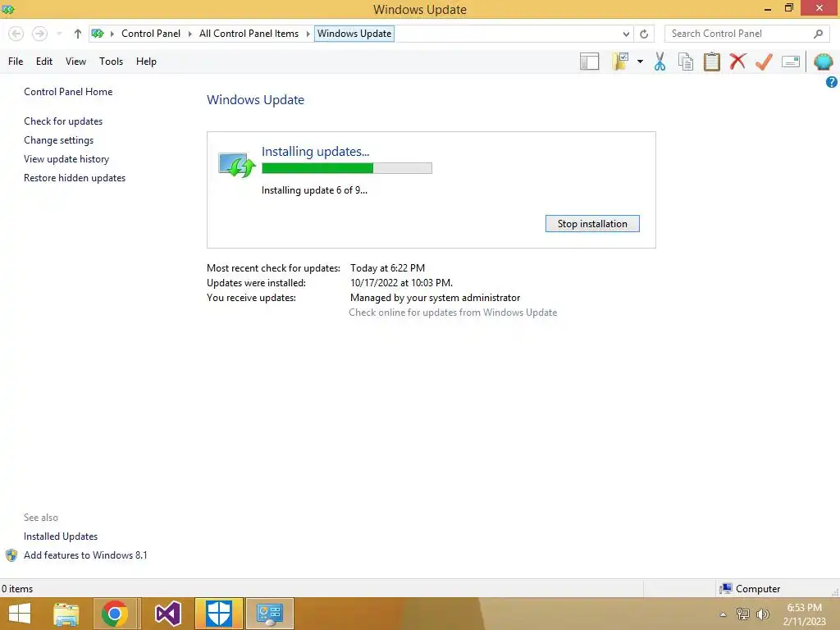
Task: Click 'Installing update 6 of 9...' text
Action: [x=314, y=190]
